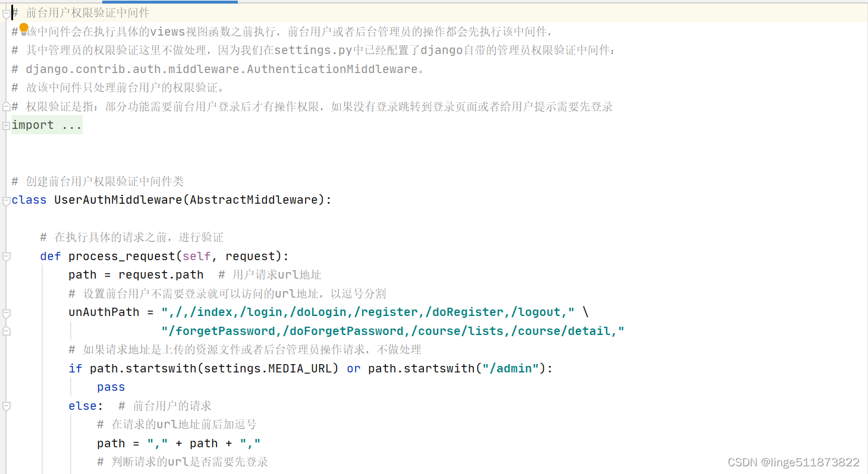868x474 pixels.
Task: Click the "self" parameter
Action: pyautogui.click(x=197, y=257)
